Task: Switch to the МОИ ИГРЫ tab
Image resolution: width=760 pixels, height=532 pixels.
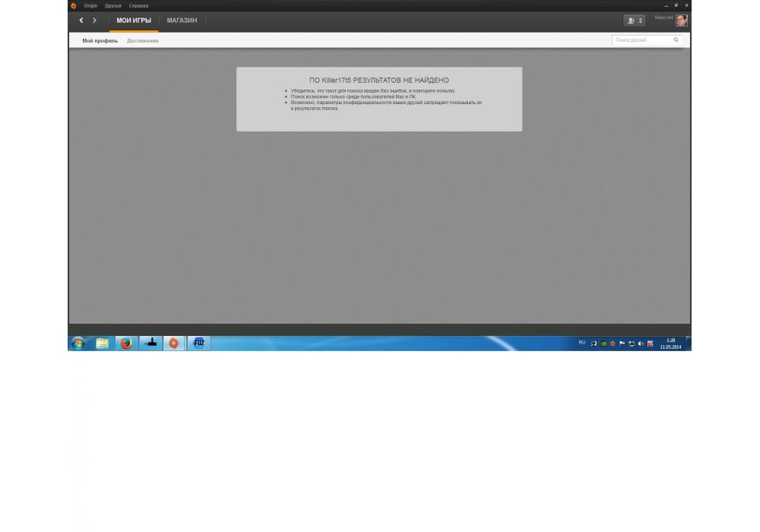Action: (x=134, y=21)
